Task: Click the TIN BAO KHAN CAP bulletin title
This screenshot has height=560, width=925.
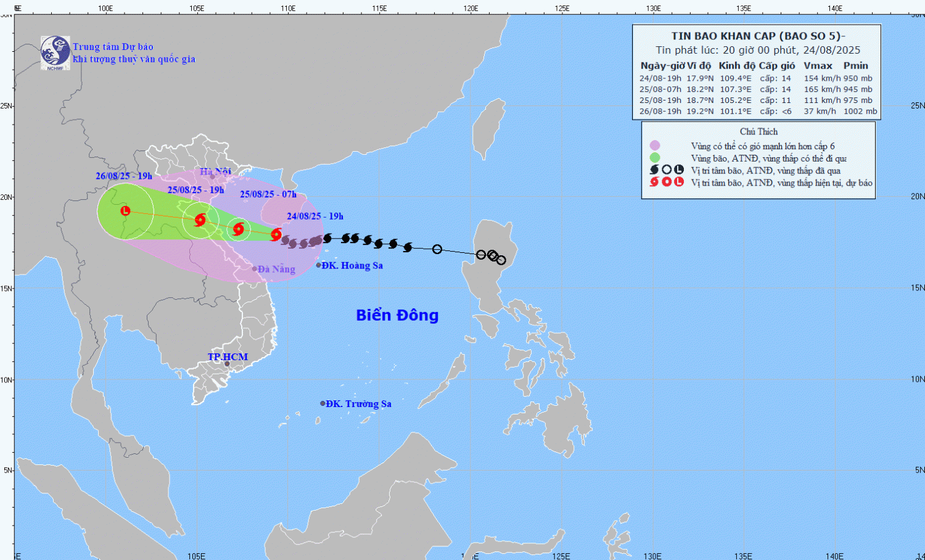Action: coord(758,36)
